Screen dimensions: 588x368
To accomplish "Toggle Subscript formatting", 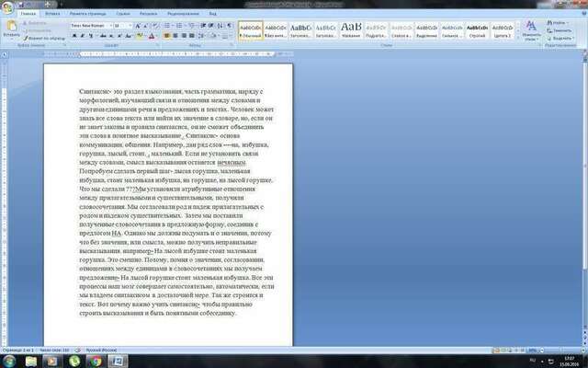I will [x=111, y=36].
